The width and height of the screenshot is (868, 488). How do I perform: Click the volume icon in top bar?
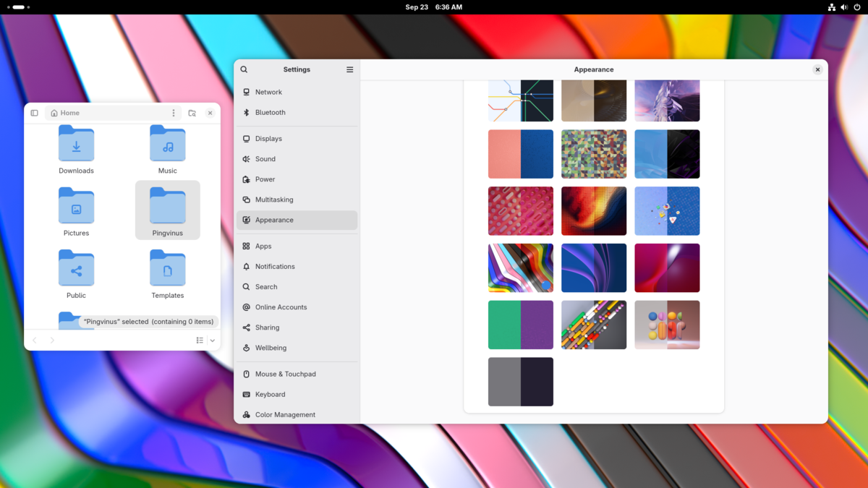click(x=844, y=7)
